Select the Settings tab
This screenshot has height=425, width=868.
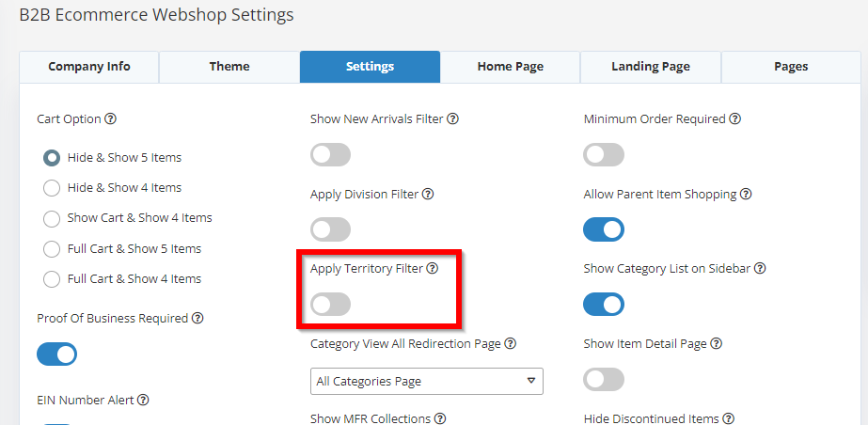[x=370, y=67]
